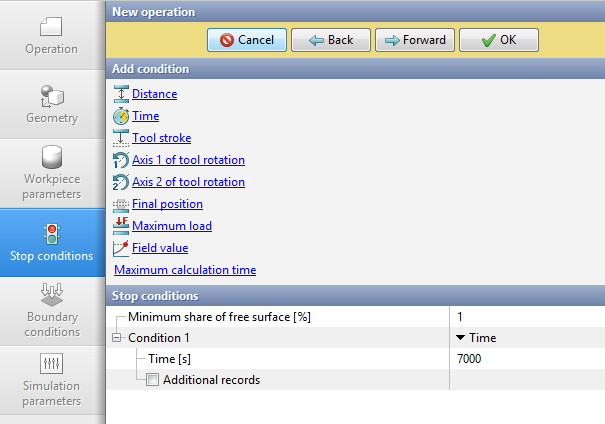This screenshot has width=605, height=424.
Task: Add the Maximum calculation time condition
Action: pyautogui.click(x=185, y=270)
